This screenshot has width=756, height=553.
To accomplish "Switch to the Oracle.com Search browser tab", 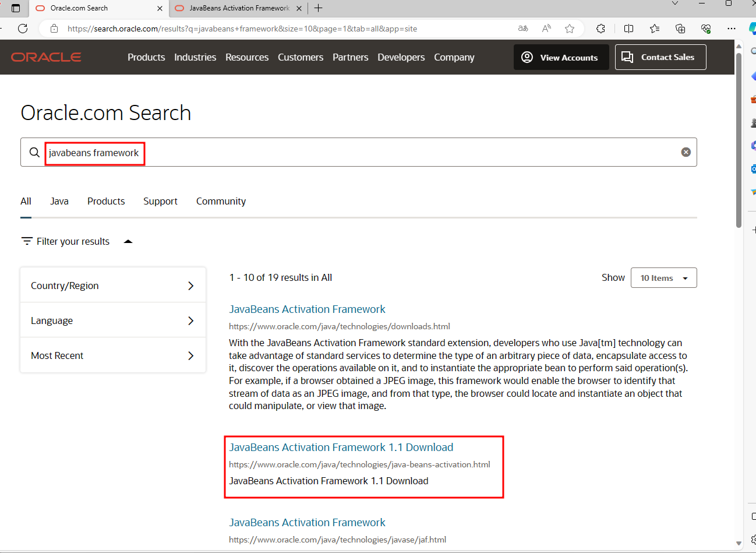I will coord(98,8).
